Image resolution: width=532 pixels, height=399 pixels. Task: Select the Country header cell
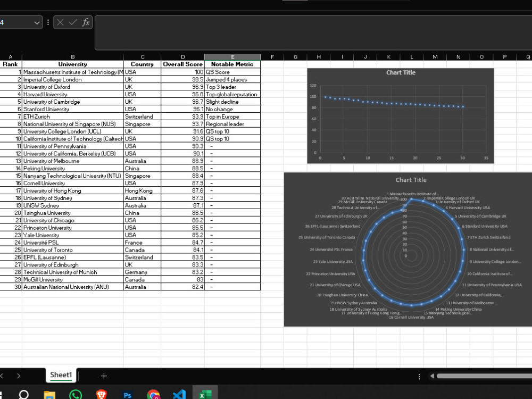coord(142,64)
